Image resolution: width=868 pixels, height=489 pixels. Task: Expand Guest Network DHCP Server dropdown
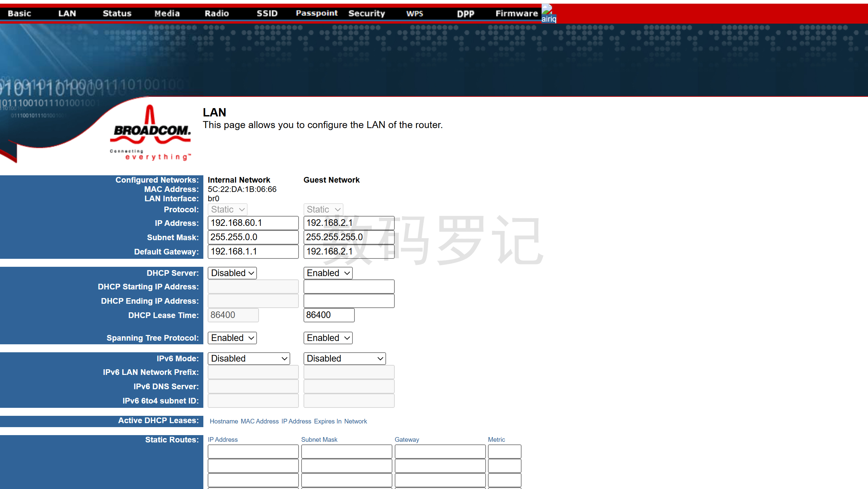(x=328, y=273)
